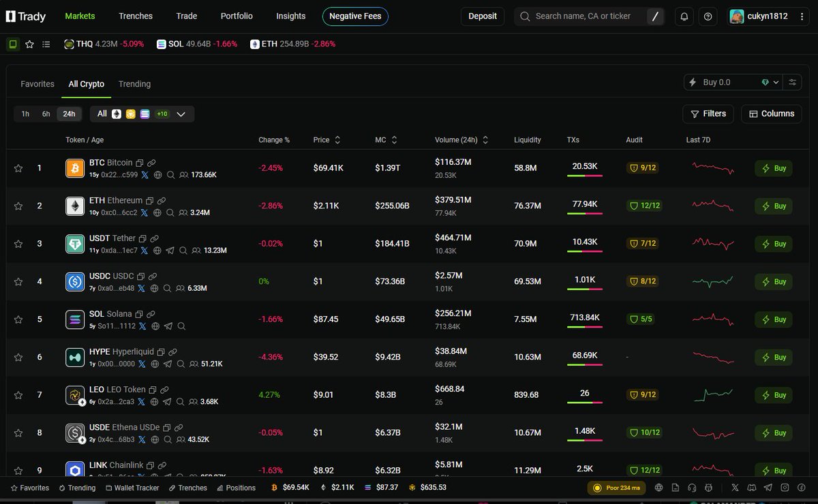Open the Portfolio nav item
The height and width of the screenshot is (504, 818).
(x=237, y=16)
